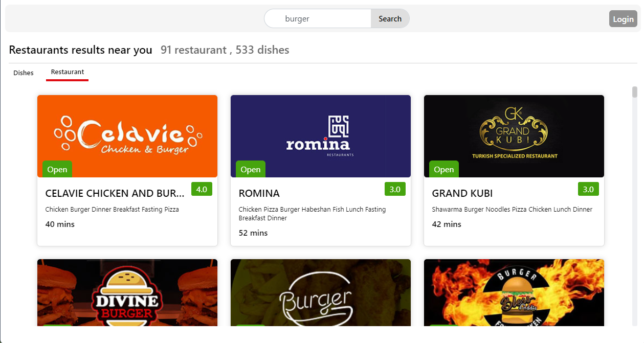
Task: Select the Restaurant tab
Action: pyautogui.click(x=68, y=72)
